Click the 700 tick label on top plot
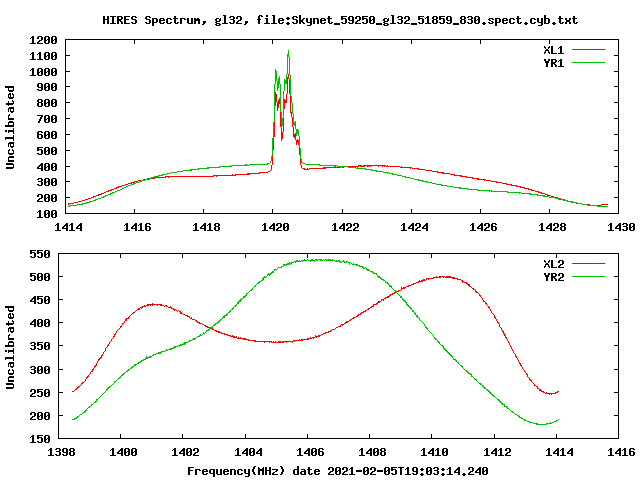 [47, 119]
